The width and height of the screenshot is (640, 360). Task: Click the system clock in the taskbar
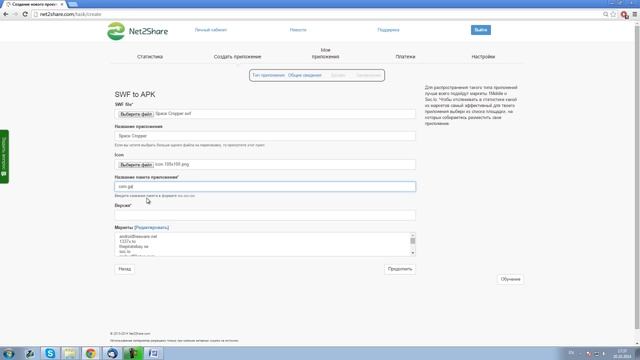[x=622, y=353]
